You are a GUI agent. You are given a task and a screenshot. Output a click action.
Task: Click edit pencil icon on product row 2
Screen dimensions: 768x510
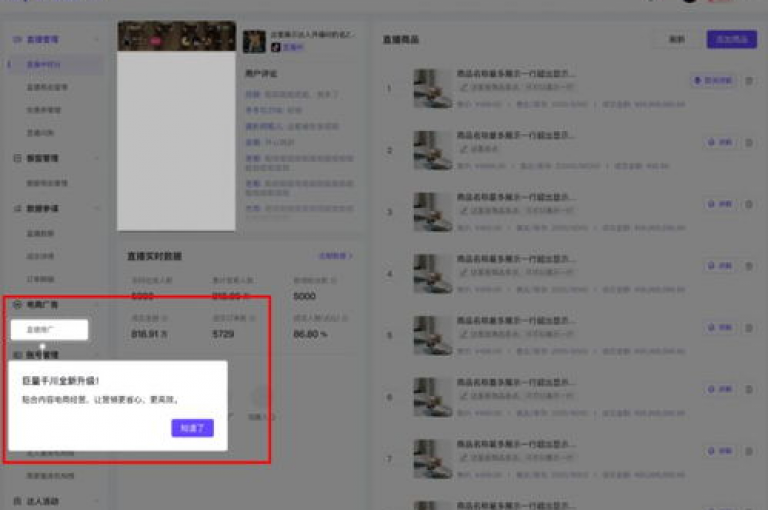[463, 149]
